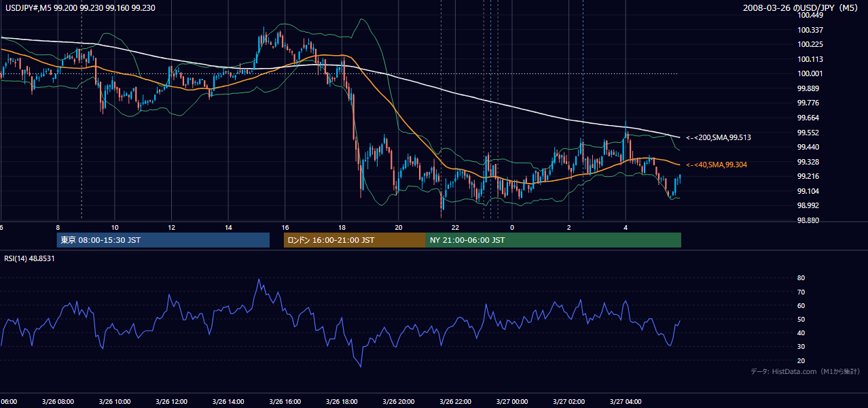Click RSI scale value 20

pos(801,360)
